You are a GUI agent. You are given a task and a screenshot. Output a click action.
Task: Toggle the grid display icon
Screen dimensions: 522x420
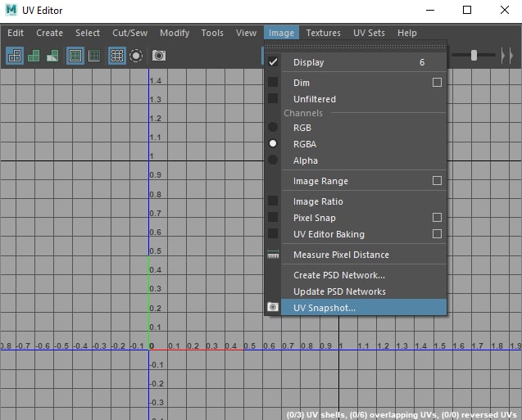117,56
